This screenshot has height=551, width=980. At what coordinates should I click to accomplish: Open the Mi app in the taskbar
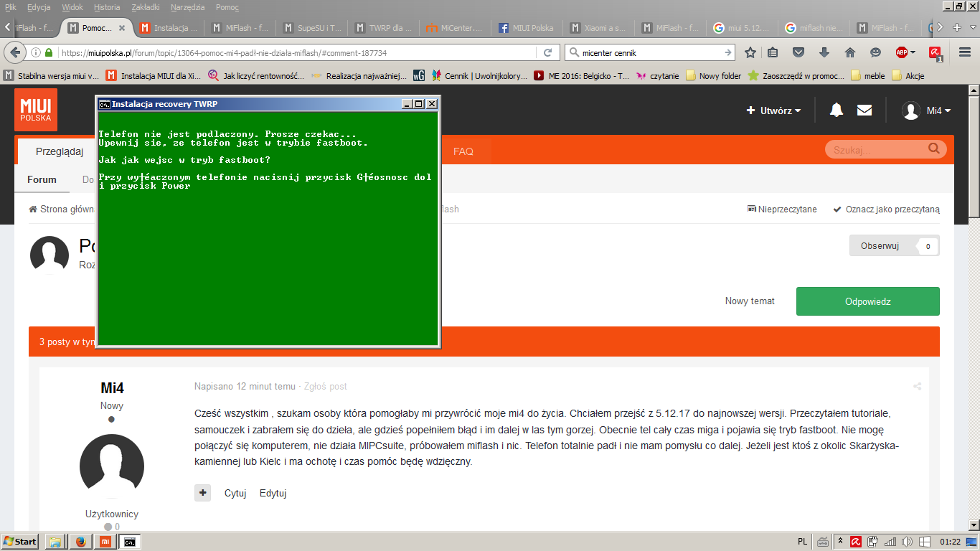click(105, 542)
